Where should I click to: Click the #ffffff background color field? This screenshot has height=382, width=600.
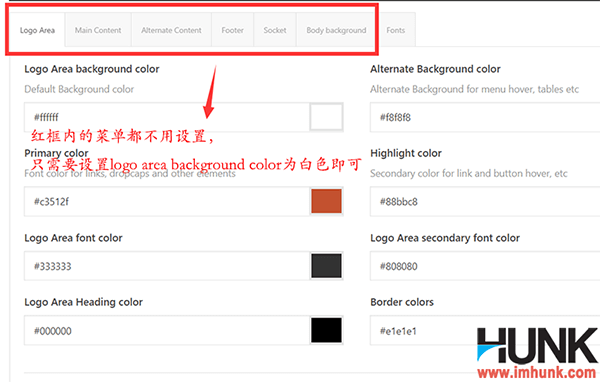(167, 117)
